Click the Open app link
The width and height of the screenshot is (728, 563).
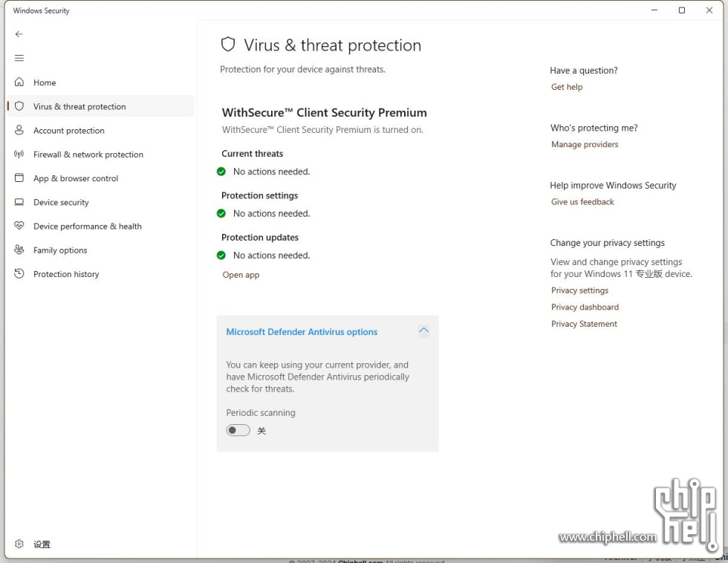point(241,275)
